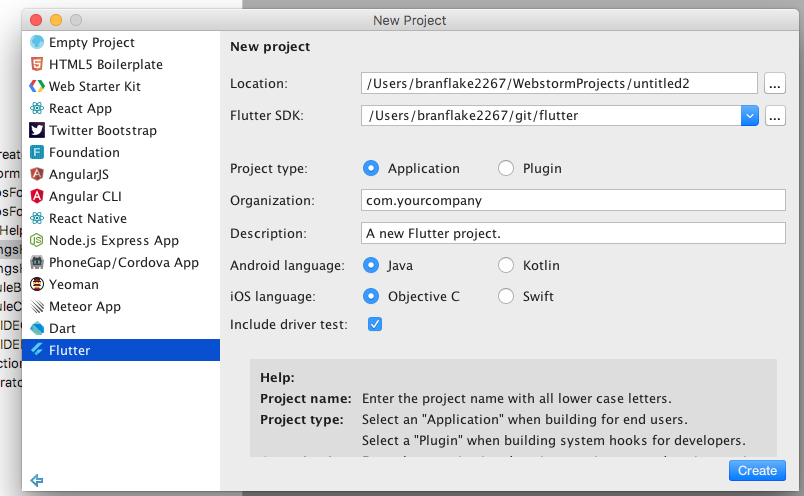This screenshot has height=496, width=804.
Task: Open the Flutter SDK path dropdown
Action: pyautogui.click(x=750, y=115)
